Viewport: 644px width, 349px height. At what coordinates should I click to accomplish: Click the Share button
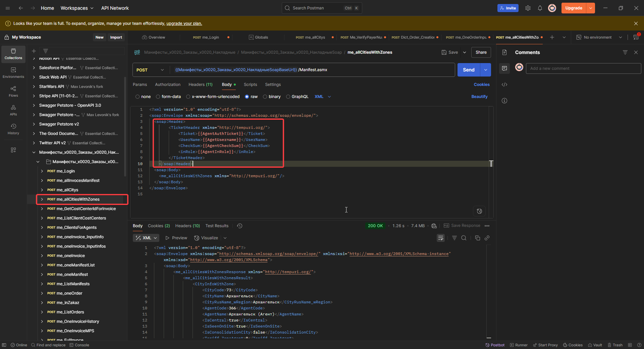(x=481, y=52)
